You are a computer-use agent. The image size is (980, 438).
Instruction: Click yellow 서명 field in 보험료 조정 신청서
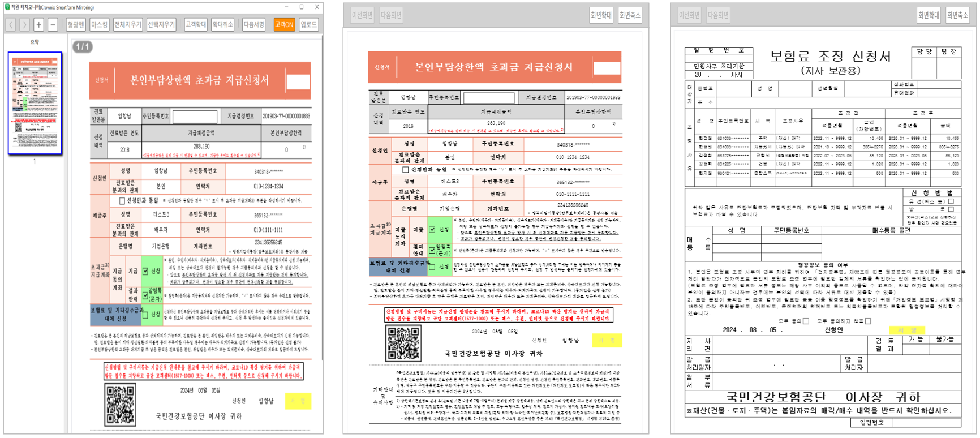[906, 330]
